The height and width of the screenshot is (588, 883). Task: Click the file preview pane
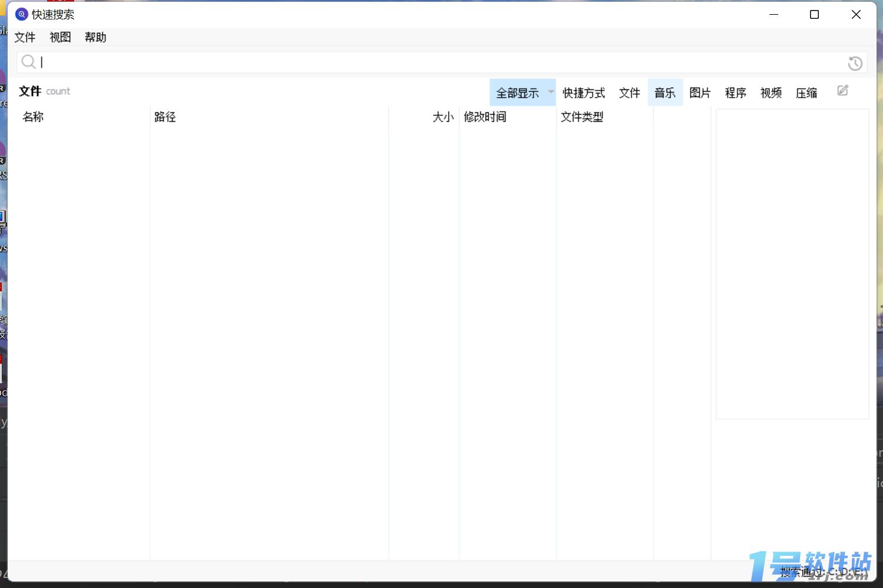click(792, 264)
